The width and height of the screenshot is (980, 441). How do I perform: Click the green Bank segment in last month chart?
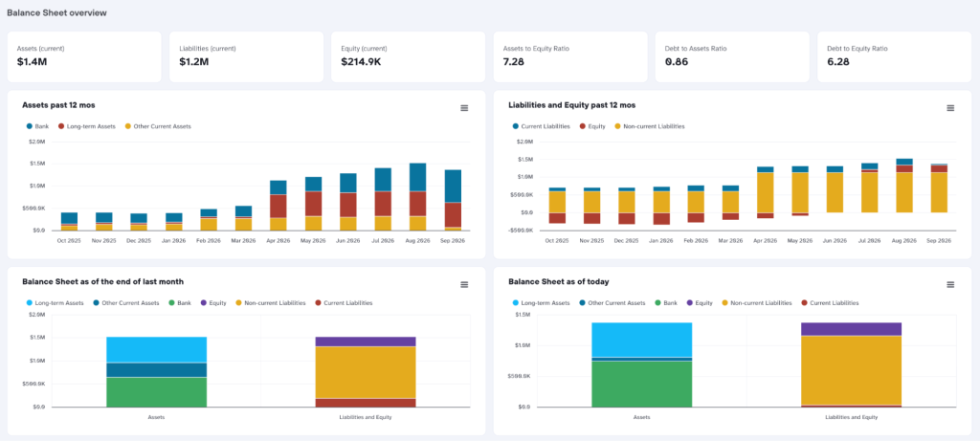click(x=156, y=392)
